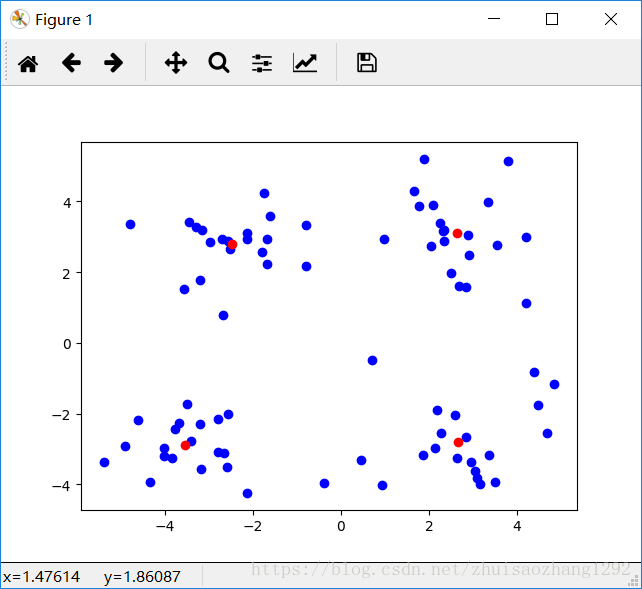
Task: Click the Figure 1 window title
Action: (x=64, y=20)
